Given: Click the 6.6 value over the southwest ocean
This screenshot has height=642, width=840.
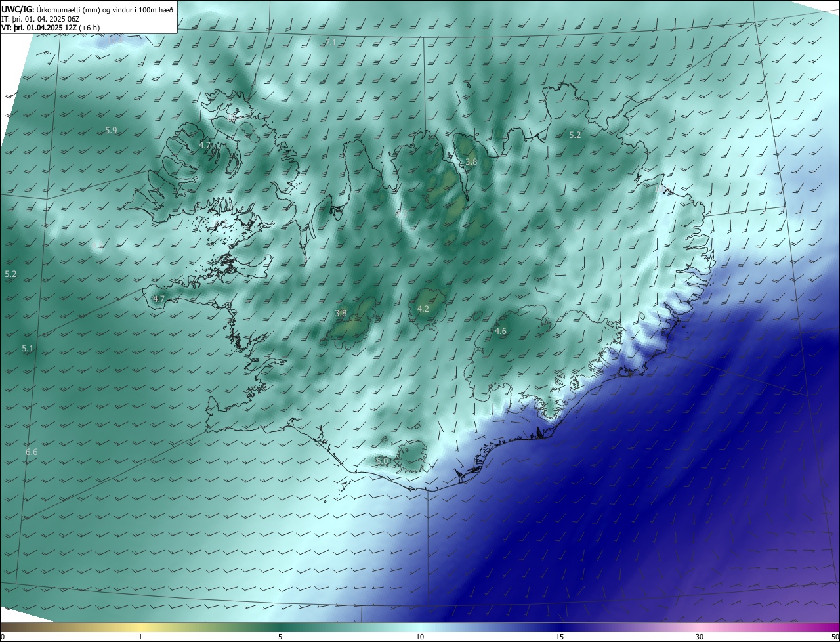Looking at the screenshot, I should (x=31, y=452).
